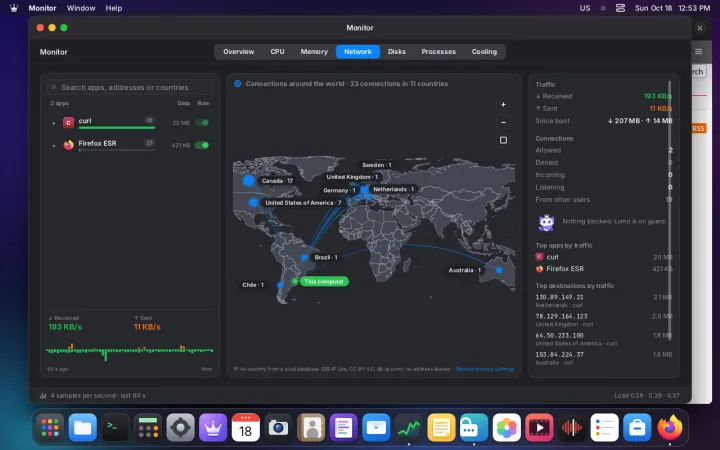This screenshot has height=450, width=720.
Task: Launch the video player from the dock
Action: pyautogui.click(x=539, y=428)
